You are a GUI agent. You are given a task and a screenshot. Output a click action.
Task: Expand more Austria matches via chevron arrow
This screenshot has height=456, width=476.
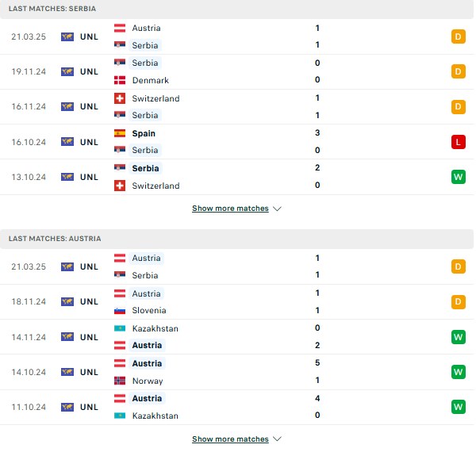click(x=277, y=439)
